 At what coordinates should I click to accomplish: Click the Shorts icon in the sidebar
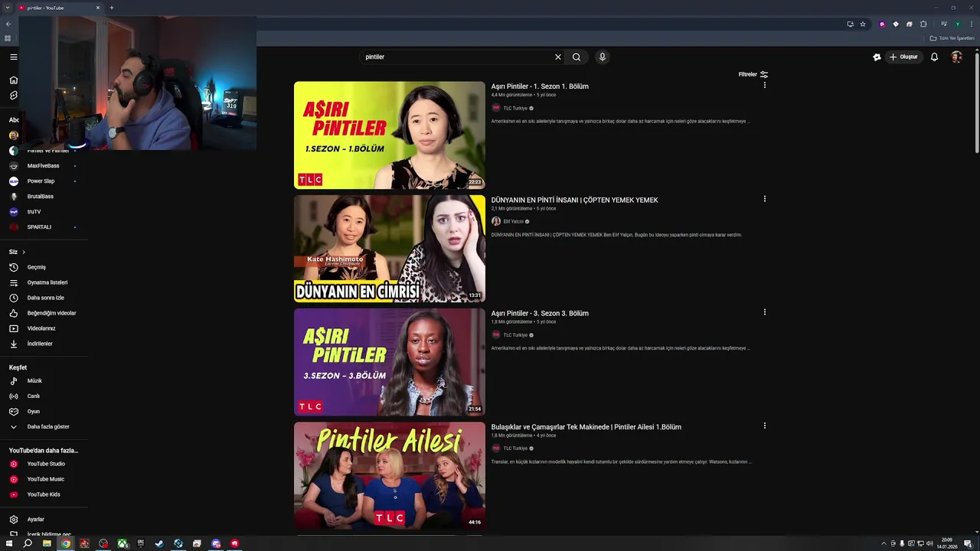coord(14,96)
